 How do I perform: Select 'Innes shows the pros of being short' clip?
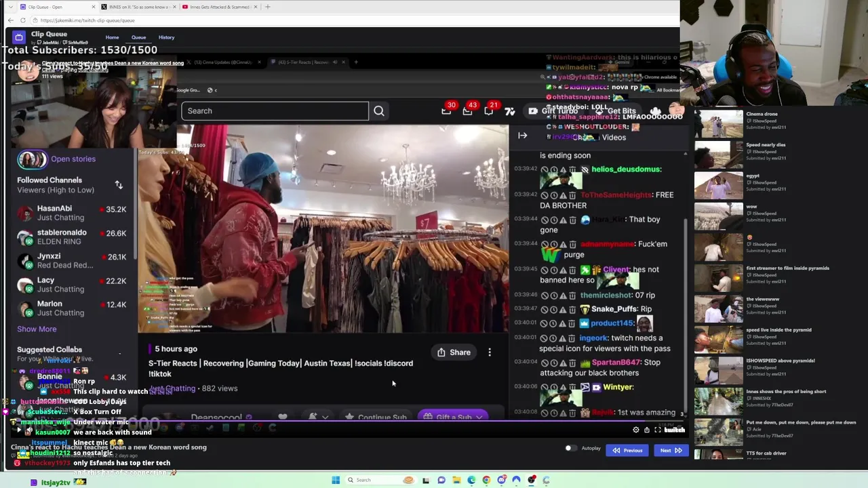[718, 401]
